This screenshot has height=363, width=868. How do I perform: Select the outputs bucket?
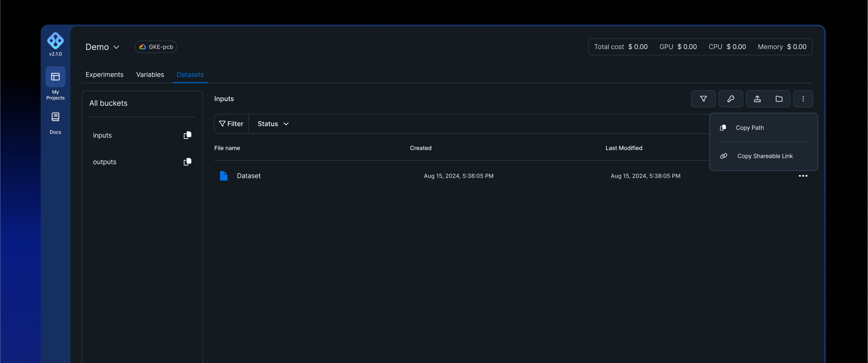(105, 162)
